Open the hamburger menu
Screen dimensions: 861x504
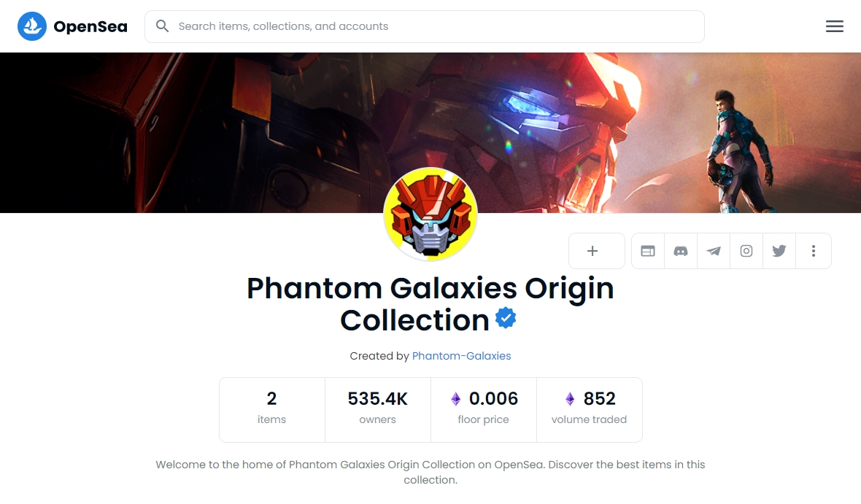click(x=834, y=26)
